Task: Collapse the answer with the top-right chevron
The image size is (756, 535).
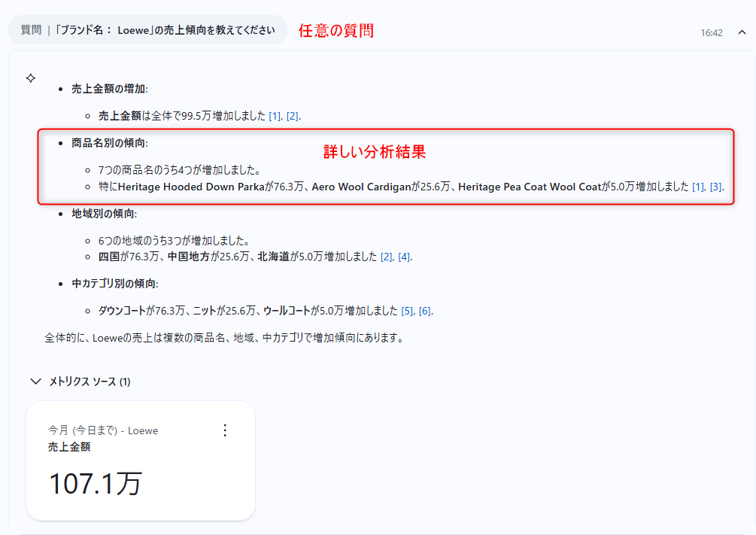Action: [x=742, y=32]
